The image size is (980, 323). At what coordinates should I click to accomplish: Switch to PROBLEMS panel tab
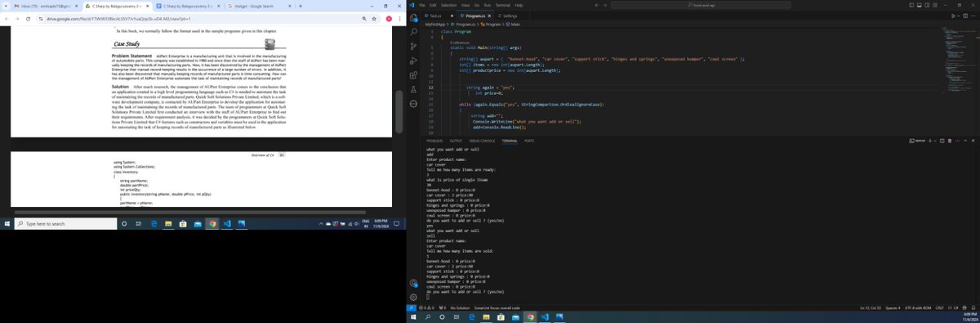pyautogui.click(x=434, y=141)
